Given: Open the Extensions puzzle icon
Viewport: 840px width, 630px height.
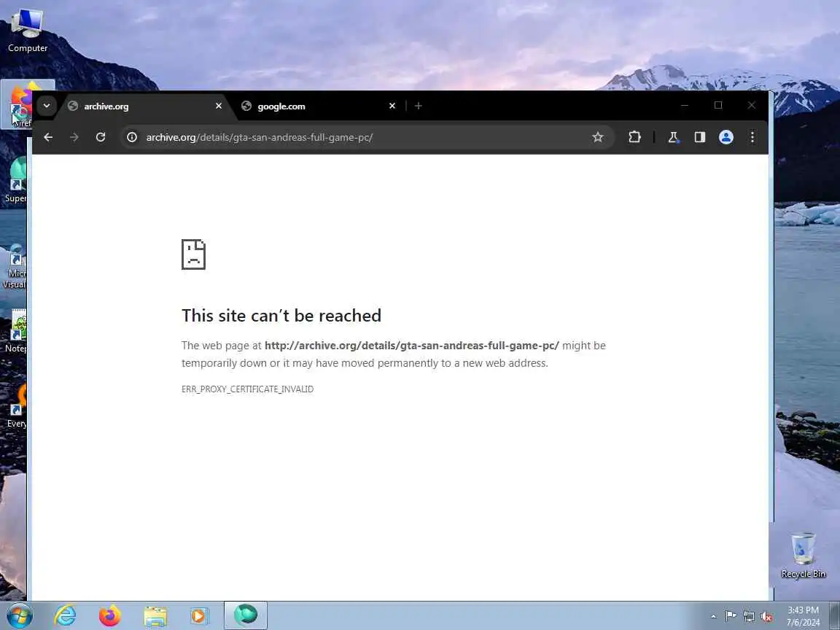Looking at the screenshot, I should click(x=634, y=137).
